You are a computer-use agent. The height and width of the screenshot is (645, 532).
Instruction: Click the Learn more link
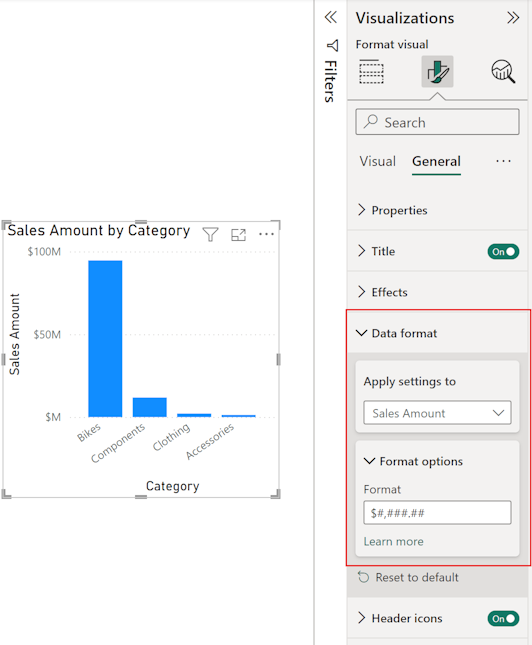click(393, 541)
